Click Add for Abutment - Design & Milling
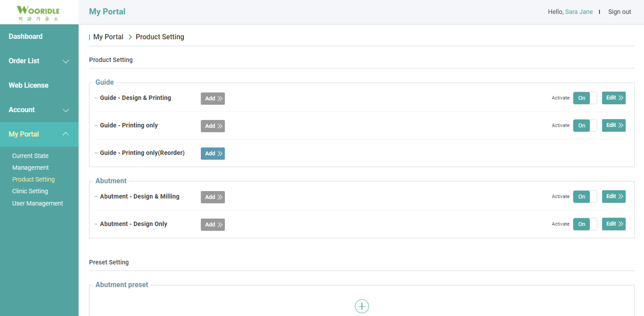This screenshot has height=316, width=644. click(212, 197)
